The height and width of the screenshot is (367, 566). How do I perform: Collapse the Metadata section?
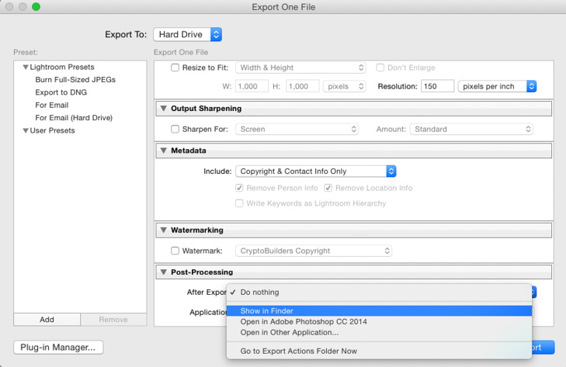click(164, 150)
